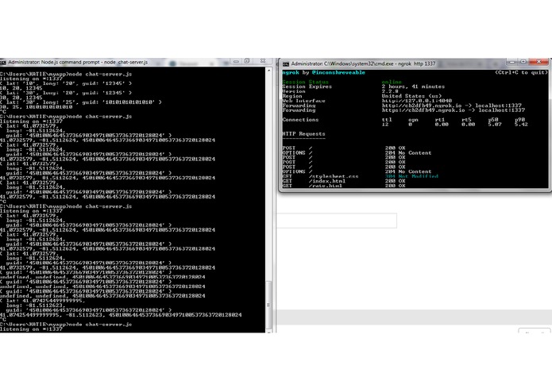Click the line 'lat: 41.074254499999995,'
The image size is (552, 392).
click(43, 301)
